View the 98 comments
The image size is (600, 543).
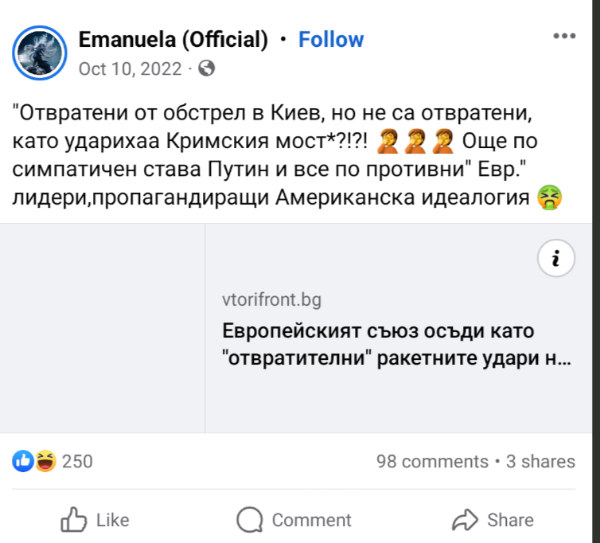[x=431, y=461]
